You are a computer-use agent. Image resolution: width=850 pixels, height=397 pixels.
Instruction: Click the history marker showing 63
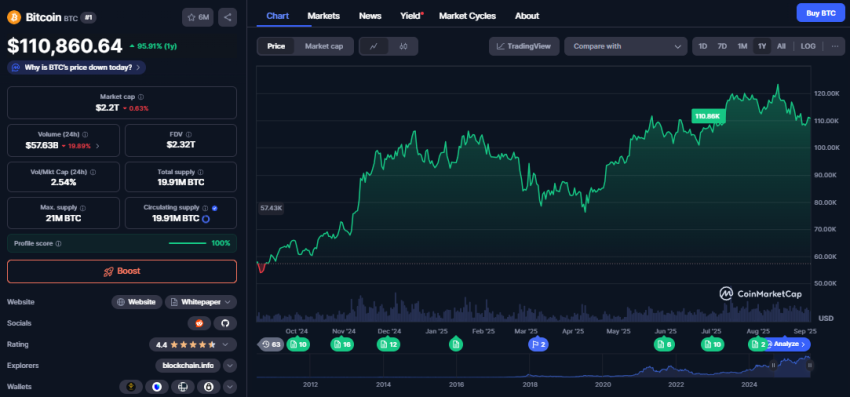271,344
